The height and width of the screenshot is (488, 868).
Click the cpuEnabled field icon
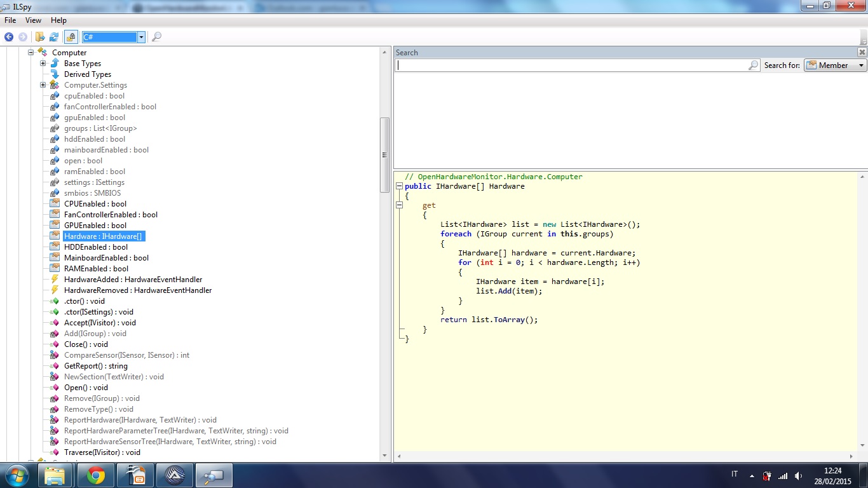[x=55, y=96]
